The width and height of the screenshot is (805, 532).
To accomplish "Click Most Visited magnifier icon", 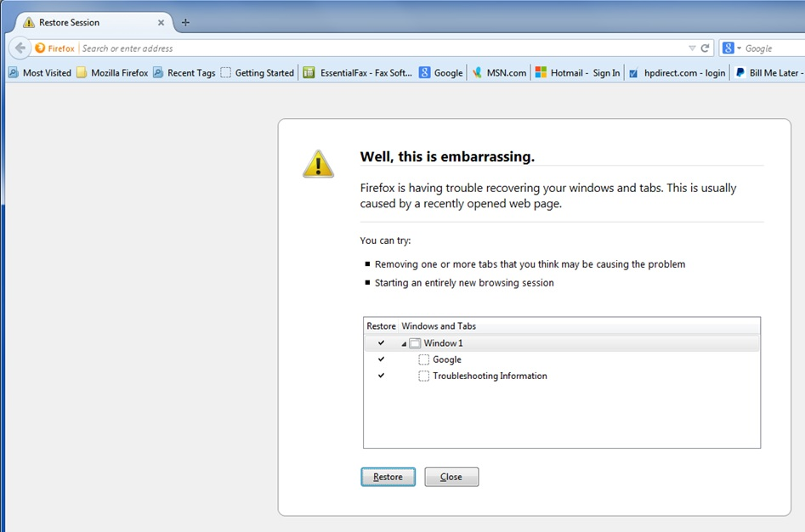I will coord(14,72).
